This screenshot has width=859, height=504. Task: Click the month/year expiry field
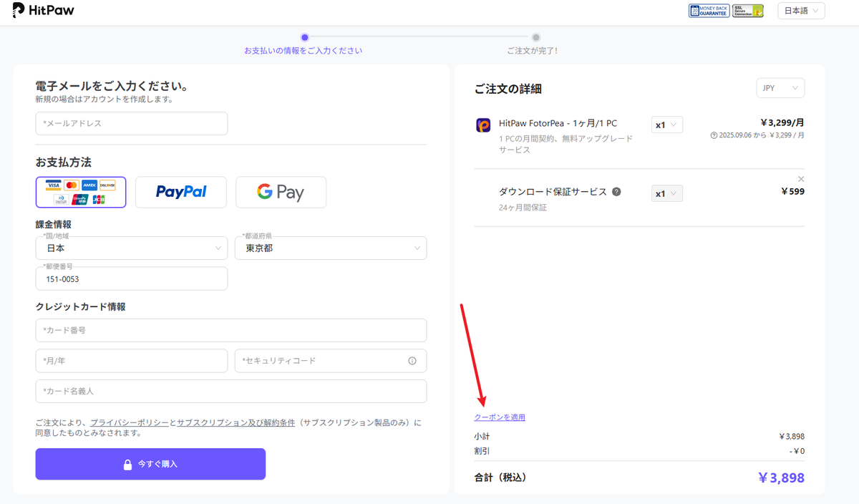tap(132, 361)
